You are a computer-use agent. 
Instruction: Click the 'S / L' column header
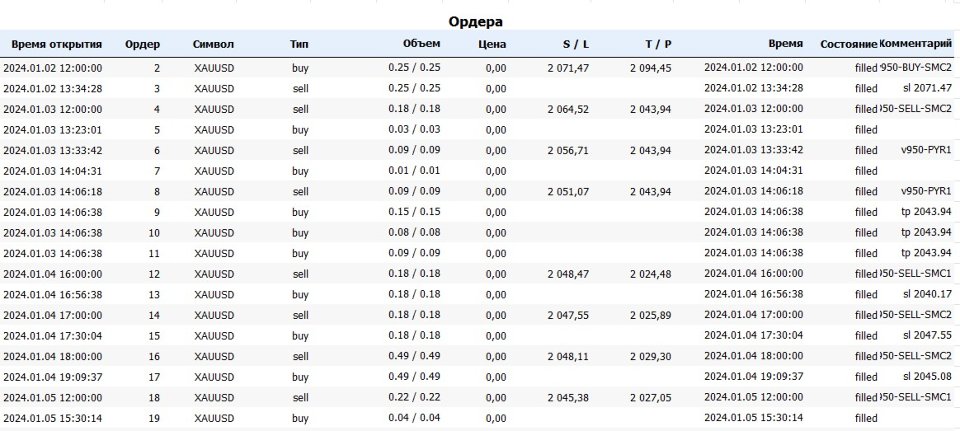point(576,45)
